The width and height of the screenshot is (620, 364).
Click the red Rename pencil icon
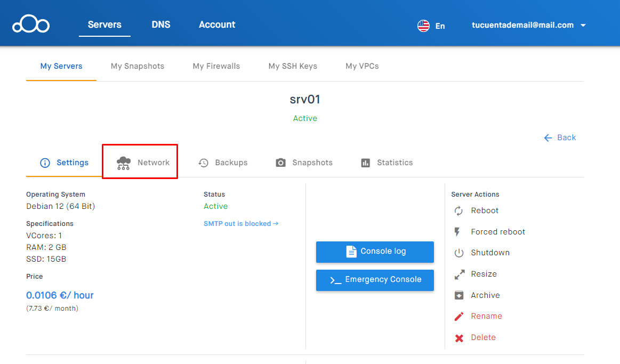tap(458, 317)
